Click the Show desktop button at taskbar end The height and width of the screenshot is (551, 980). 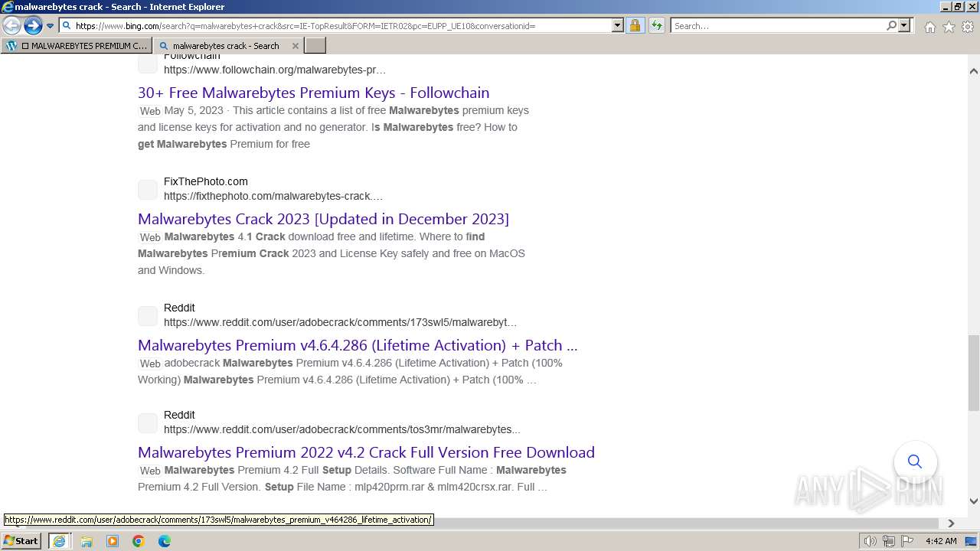click(972, 541)
